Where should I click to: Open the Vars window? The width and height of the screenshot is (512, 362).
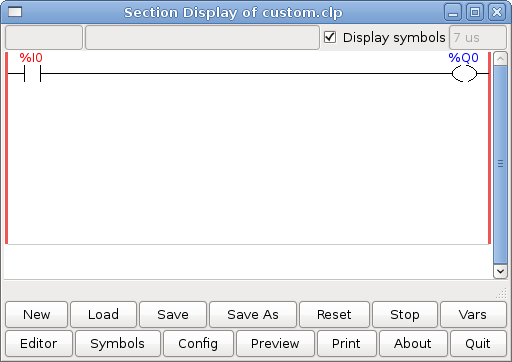coord(473,314)
